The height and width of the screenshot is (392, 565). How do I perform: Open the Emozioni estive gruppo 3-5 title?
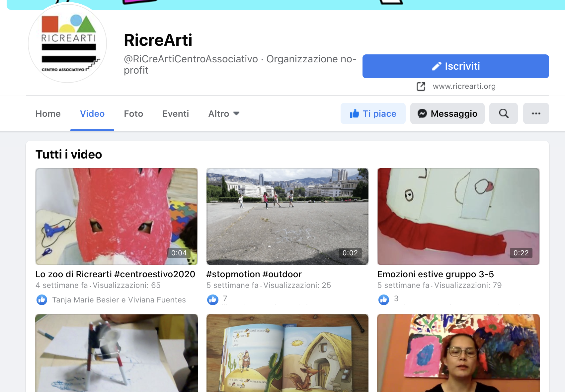coord(436,274)
